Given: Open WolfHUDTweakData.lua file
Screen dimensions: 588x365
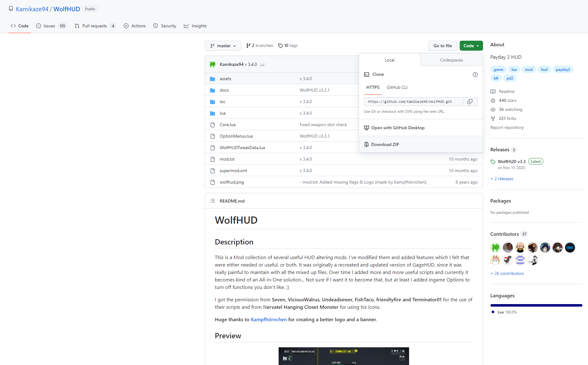Looking at the screenshot, I should [x=242, y=148].
